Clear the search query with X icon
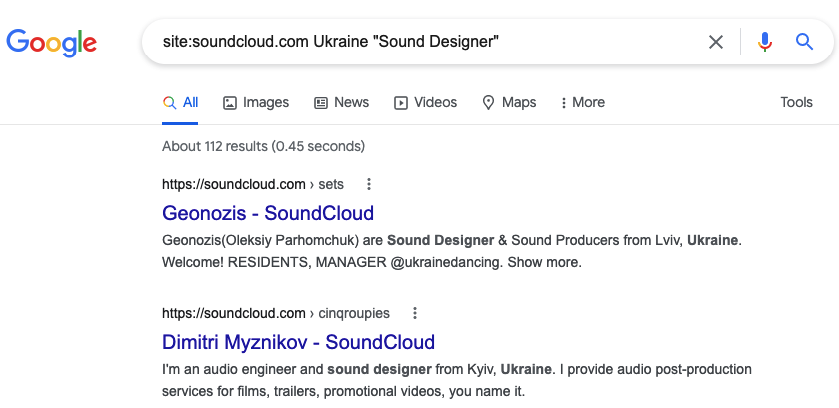The height and width of the screenshot is (408, 839). [x=715, y=42]
